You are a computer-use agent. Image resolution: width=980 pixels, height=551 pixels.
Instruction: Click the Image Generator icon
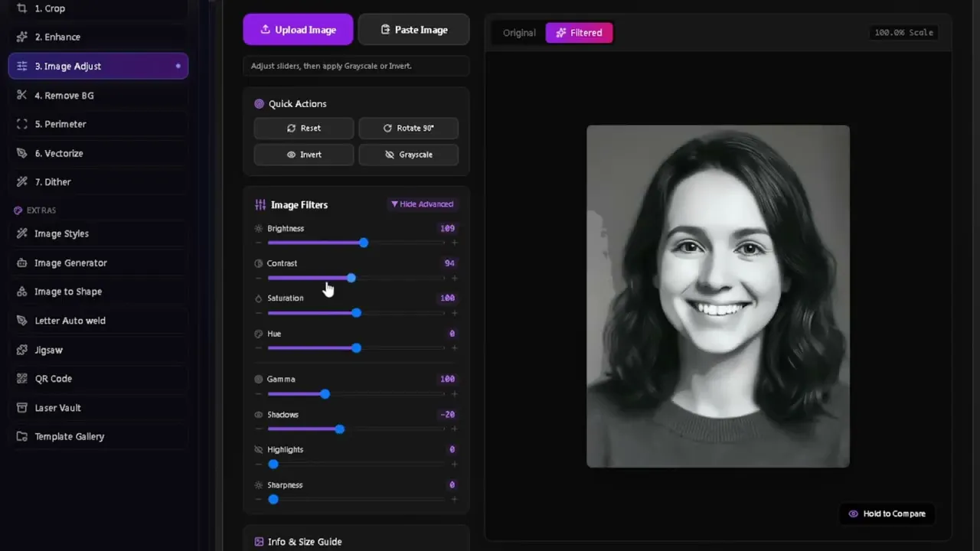pyautogui.click(x=21, y=262)
